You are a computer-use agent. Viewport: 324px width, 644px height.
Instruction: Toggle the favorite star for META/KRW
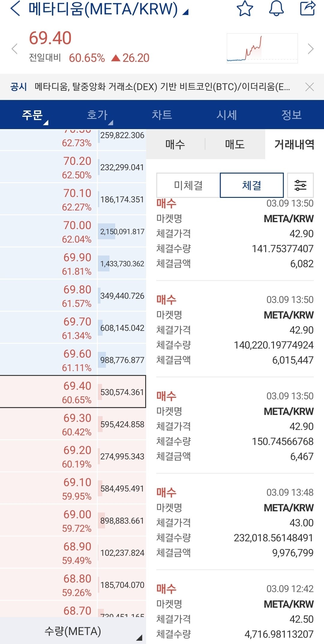point(245,10)
